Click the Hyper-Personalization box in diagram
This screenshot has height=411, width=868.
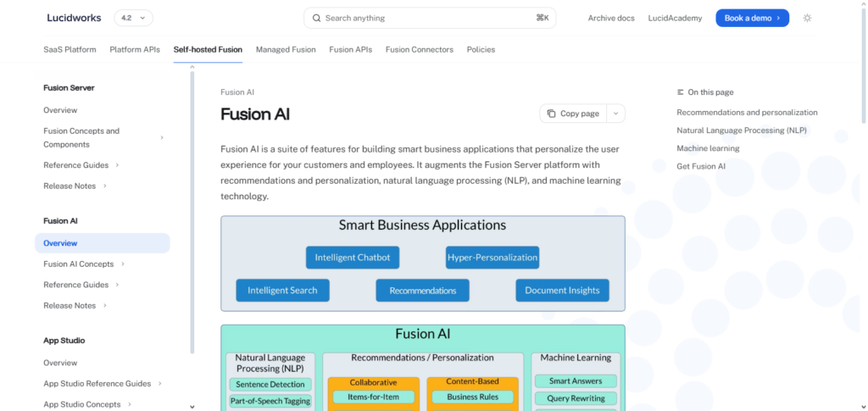pyautogui.click(x=492, y=258)
